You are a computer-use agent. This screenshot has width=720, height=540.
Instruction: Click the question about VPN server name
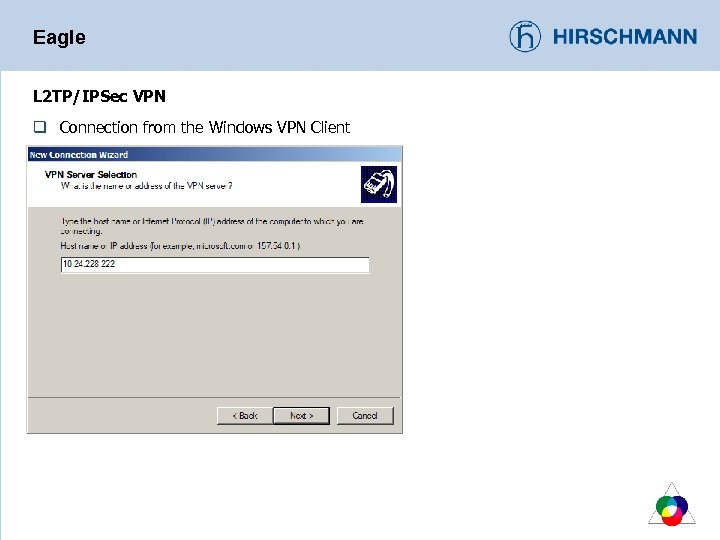click(x=147, y=186)
